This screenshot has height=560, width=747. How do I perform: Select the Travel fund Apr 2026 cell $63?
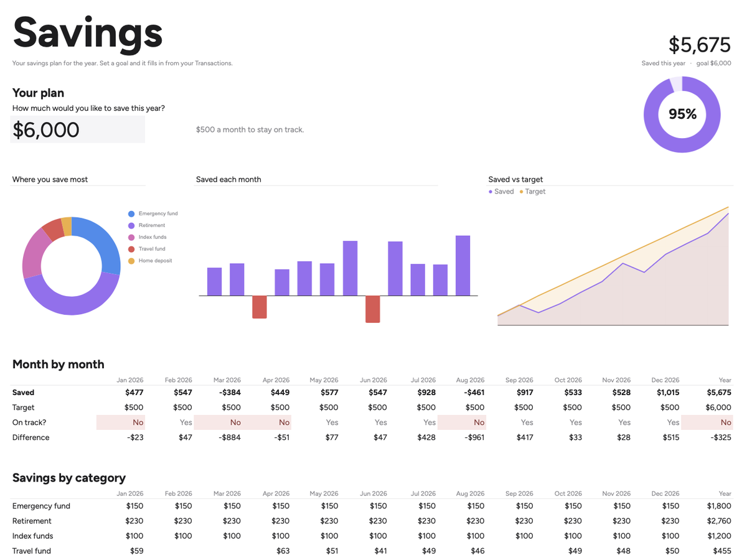click(283, 551)
